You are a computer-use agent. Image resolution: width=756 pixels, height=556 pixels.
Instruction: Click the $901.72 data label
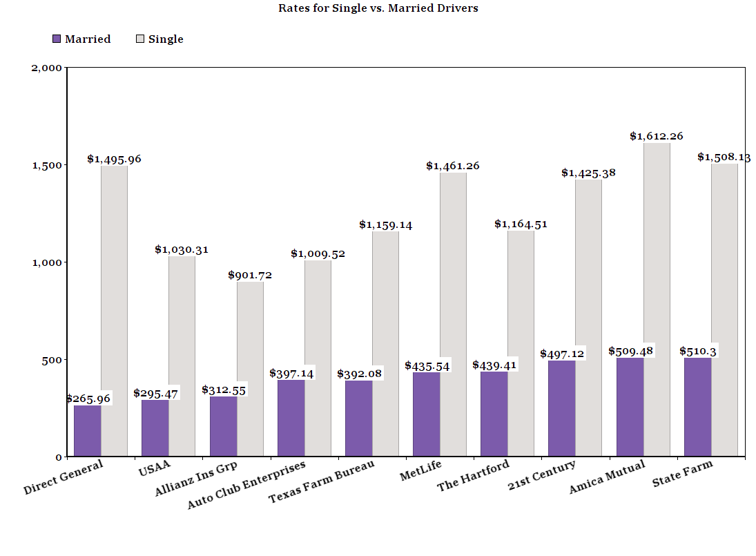250,276
